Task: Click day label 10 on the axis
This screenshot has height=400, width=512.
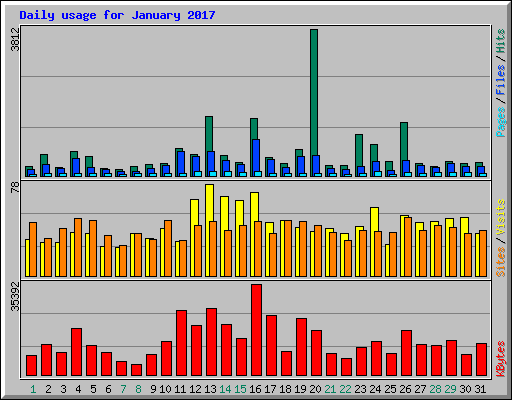Action: [x=165, y=389]
